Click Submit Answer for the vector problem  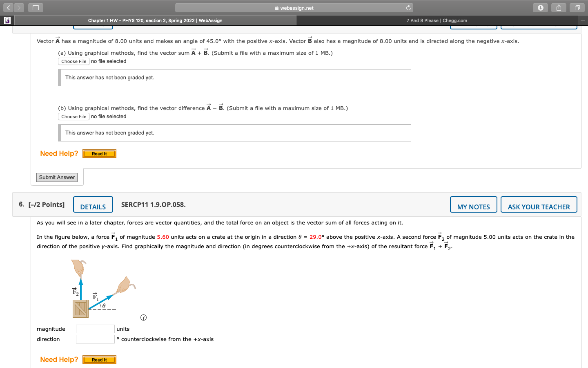coord(57,177)
